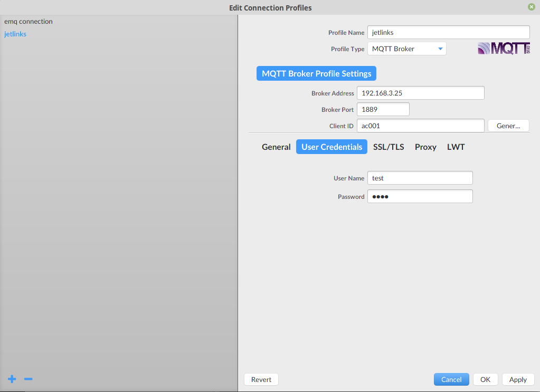The image size is (540, 392).
Task: Select the emq connection profile
Action: 29,22
